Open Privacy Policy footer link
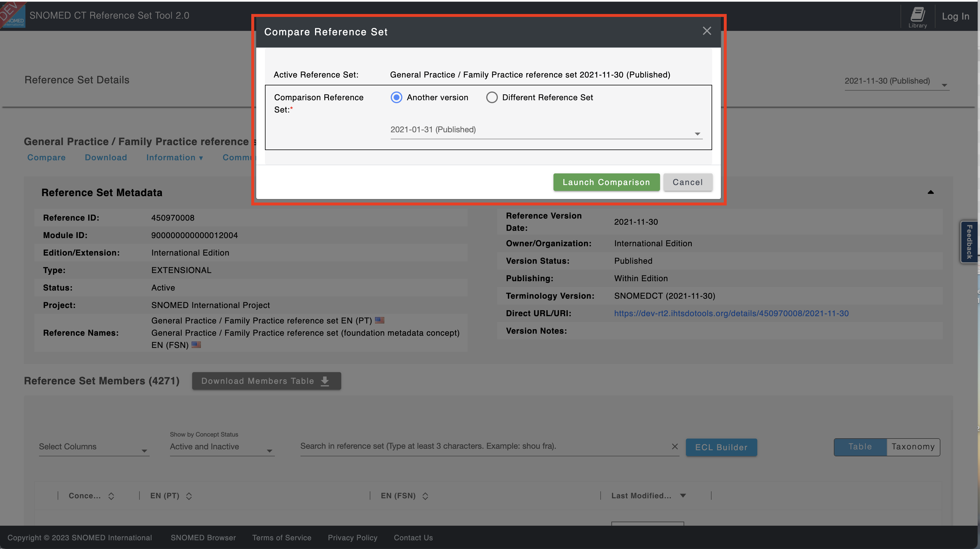980x549 pixels. click(x=353, y=538)
